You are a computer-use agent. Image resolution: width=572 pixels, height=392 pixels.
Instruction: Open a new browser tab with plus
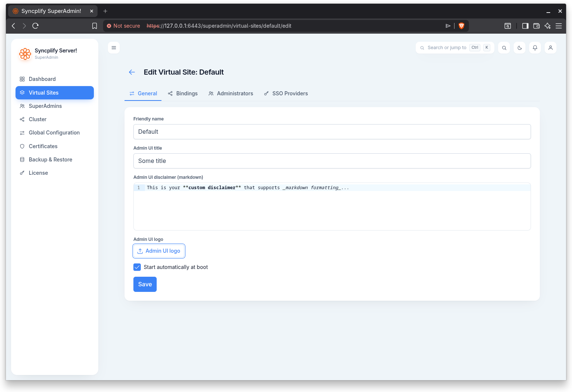(x=105, y=11)
